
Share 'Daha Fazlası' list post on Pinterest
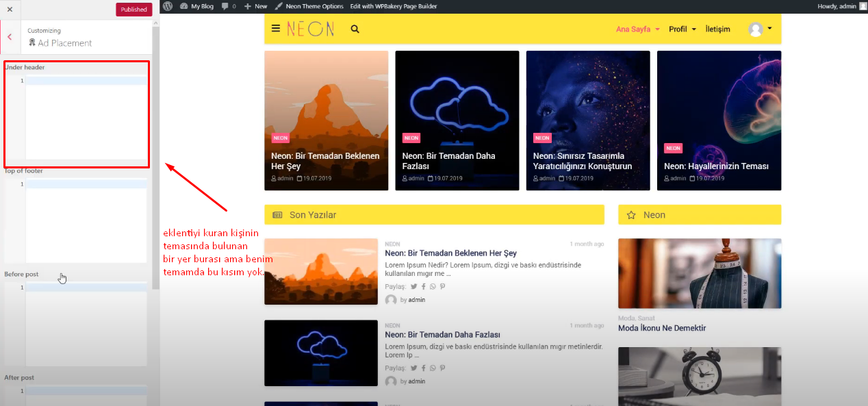point(442,368)
